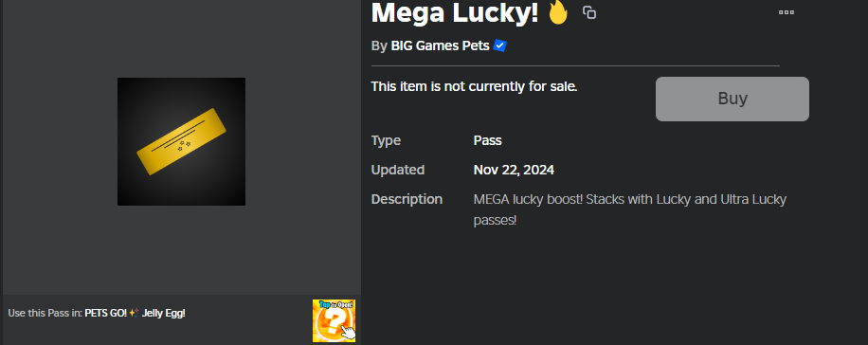Viewport: 868px width, 345px height.
Task: Click the fire emoji in the title
Action: (x=558, y=11)
